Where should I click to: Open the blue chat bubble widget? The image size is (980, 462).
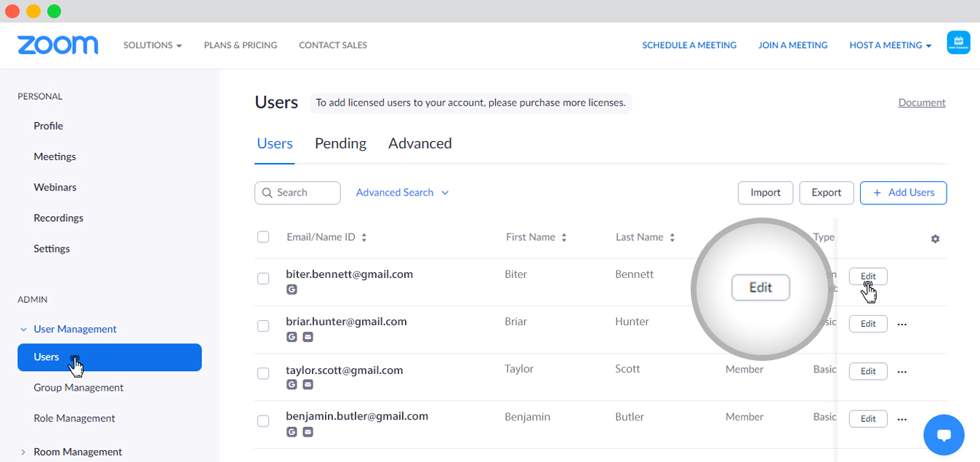click(x=944, y=436)
